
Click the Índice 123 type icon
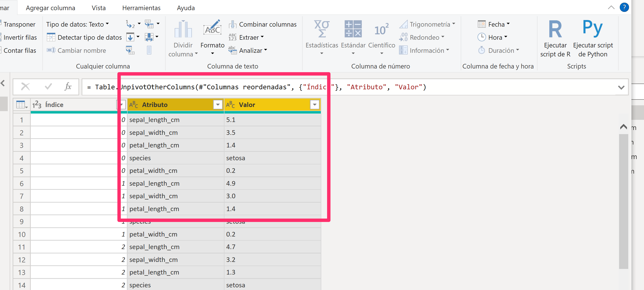pyautogui.click(x=37, y=105)
